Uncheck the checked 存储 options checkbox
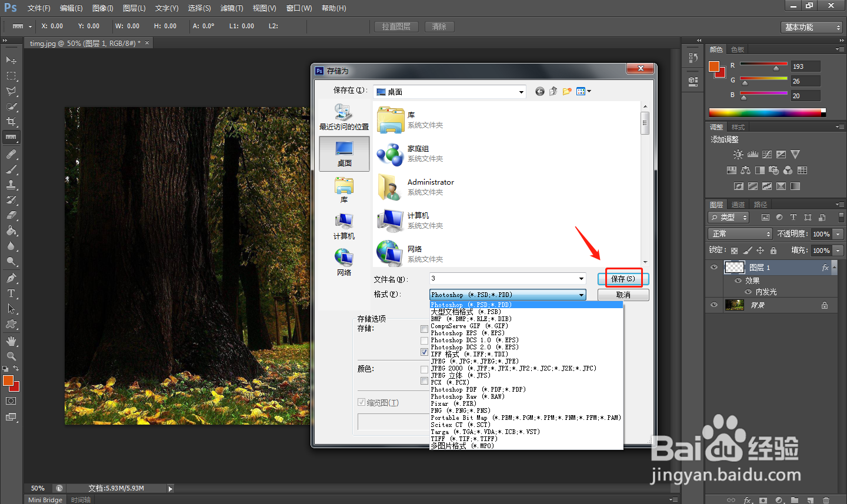 (425, 352)
